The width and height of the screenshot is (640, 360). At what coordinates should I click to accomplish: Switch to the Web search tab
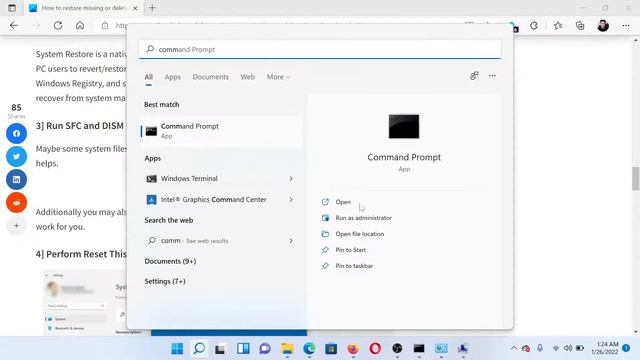point(247,77)
